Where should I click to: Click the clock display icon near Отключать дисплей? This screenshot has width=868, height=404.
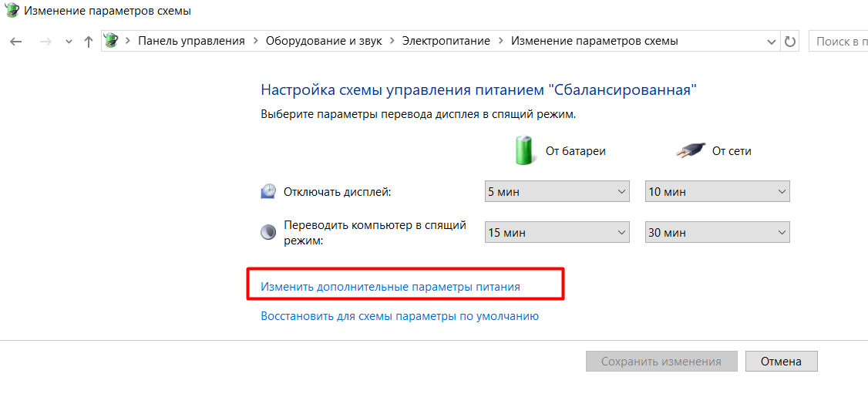[268, 192]
